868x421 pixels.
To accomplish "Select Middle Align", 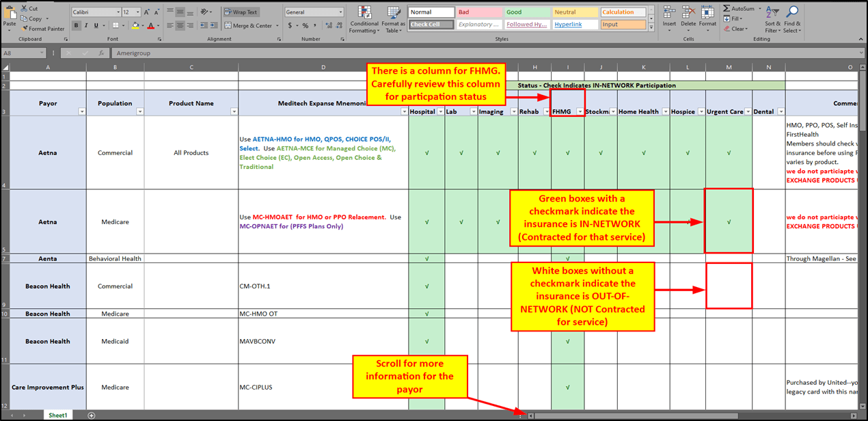I will pyautogui.click(x=180, y=12).
